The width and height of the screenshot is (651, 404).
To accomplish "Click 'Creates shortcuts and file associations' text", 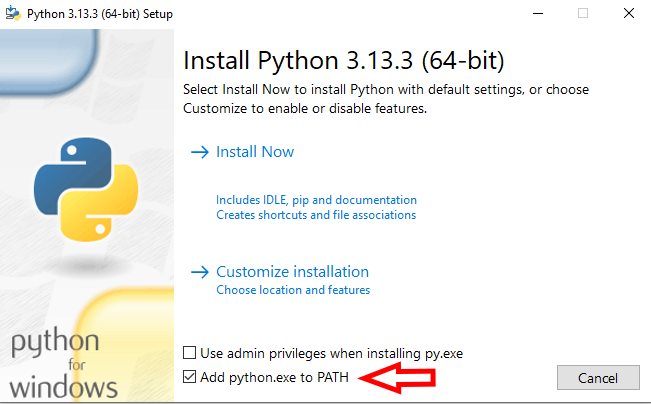I will tap(316, 215).
